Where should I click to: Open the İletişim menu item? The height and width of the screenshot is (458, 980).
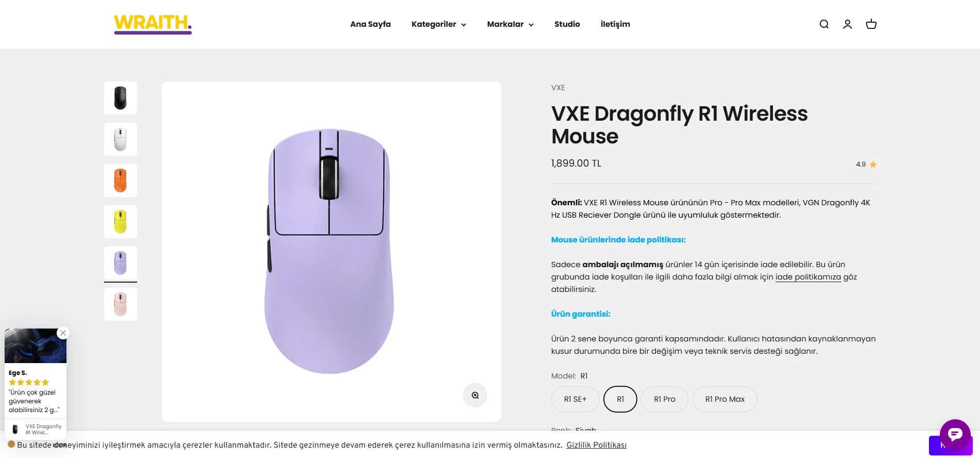coord(615,24)
